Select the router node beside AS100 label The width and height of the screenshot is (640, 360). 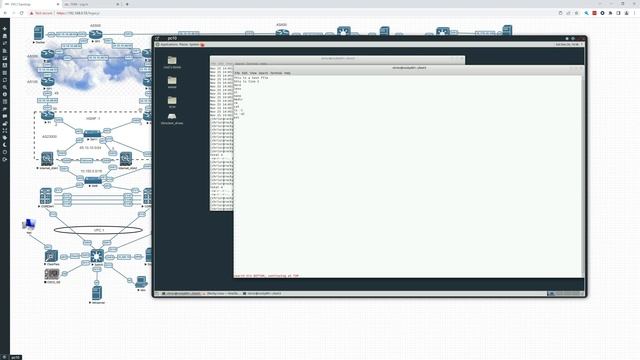[48, 81]
